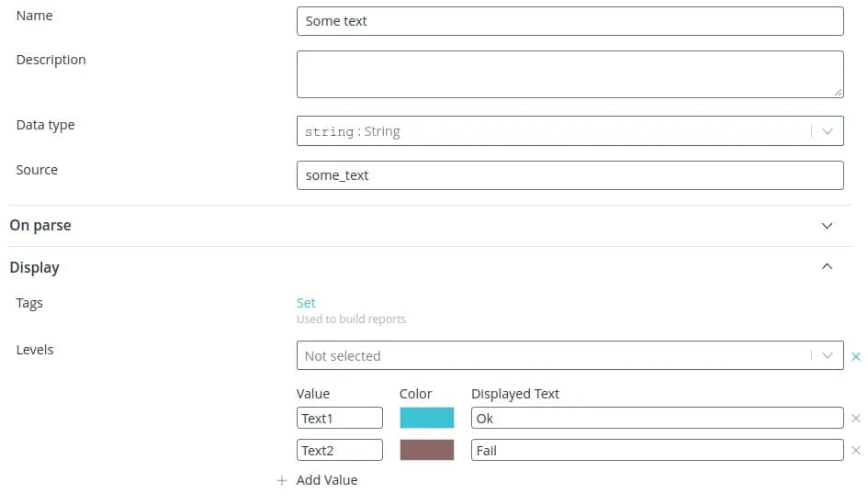This screenshot has width=868, height=504.
Task: Click the Set link for Tags
Action: [306, 303]
